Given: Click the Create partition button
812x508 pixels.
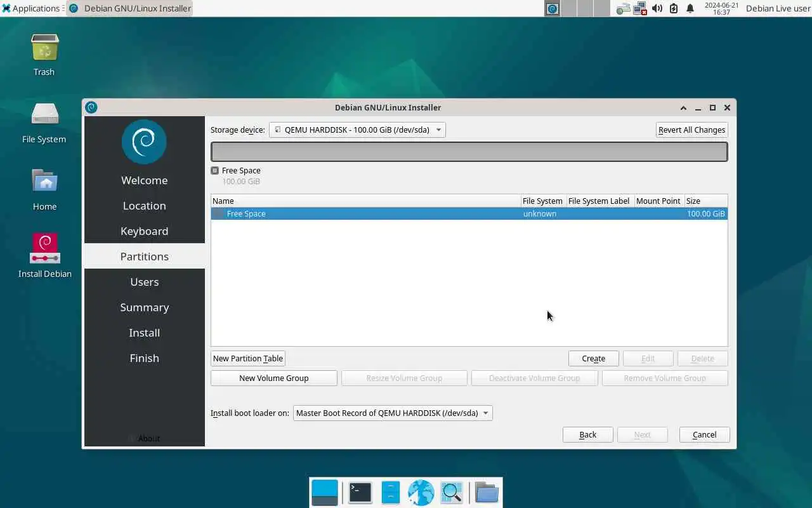Looking at the screenshot, I should 594,358.
